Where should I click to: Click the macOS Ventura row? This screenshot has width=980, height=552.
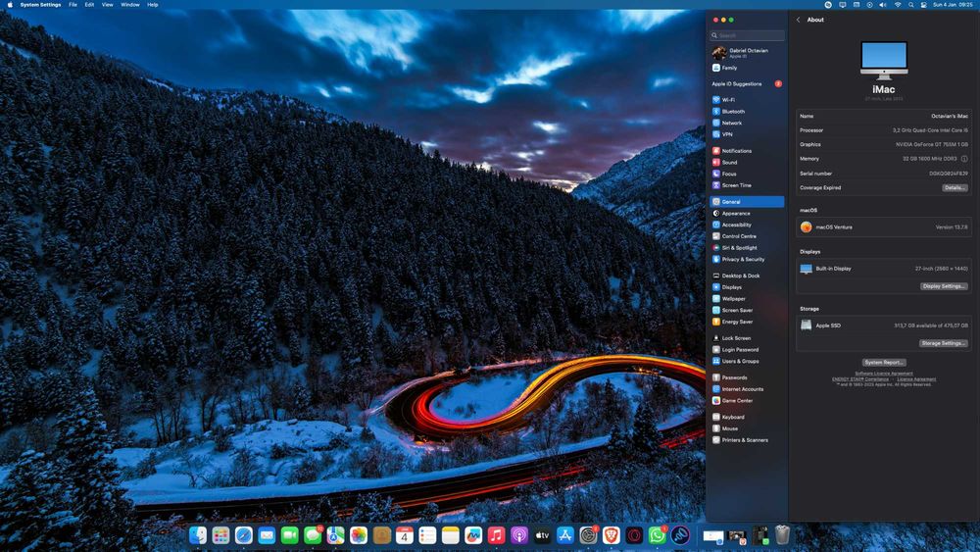(x=884, y=227)
